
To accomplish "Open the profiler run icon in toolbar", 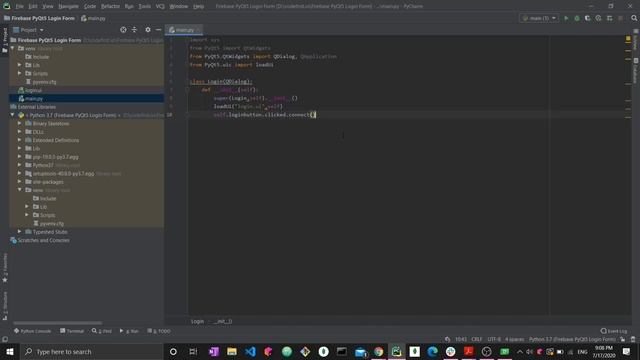I will (598, 18).
